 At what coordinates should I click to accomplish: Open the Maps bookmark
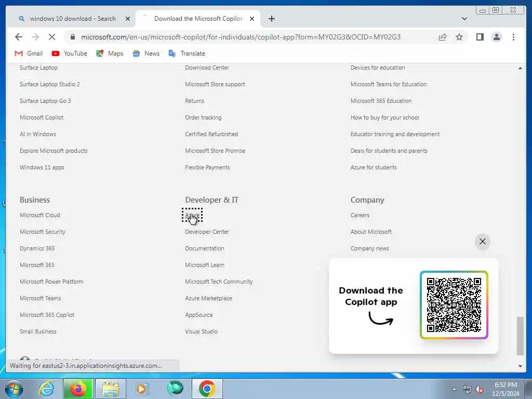110,54
